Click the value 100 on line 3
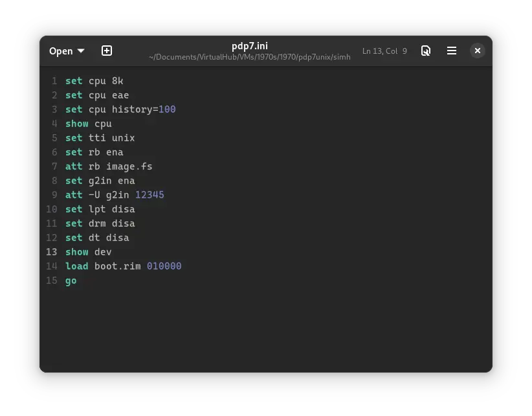The height and width of the screenshot is (416, 532). coord(167,109)
